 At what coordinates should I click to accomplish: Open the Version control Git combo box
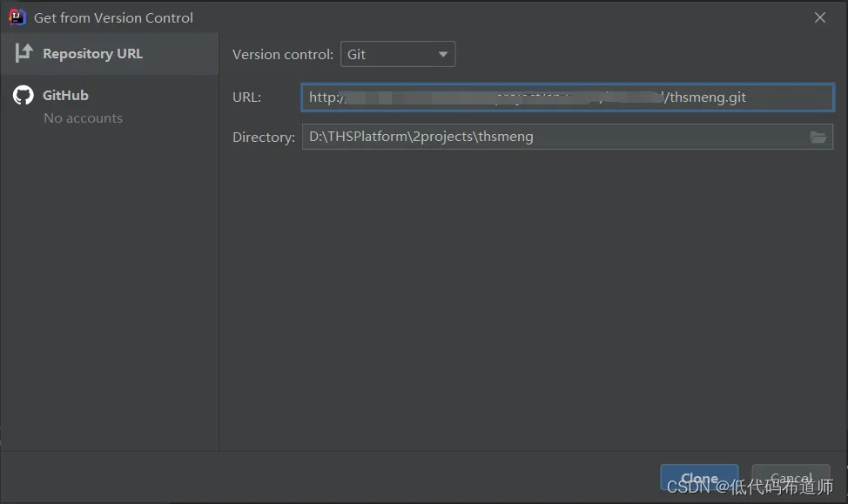tap(387, 54)
